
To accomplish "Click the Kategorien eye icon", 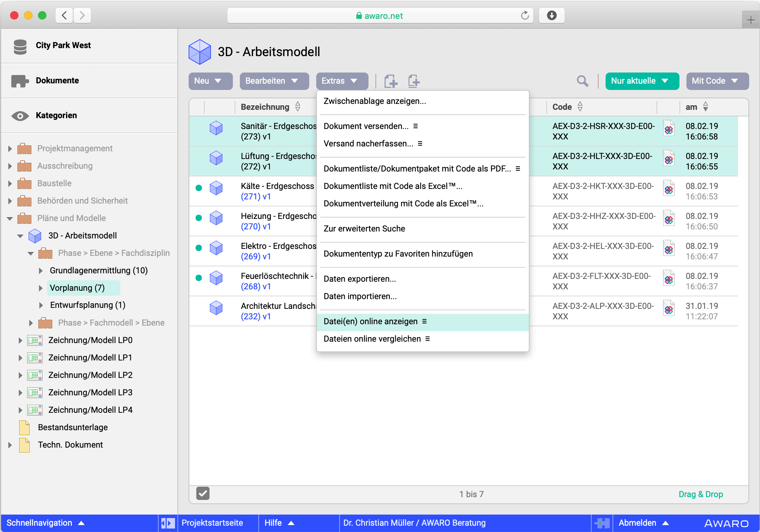I will pyautogui.click(x=20, y=116).
